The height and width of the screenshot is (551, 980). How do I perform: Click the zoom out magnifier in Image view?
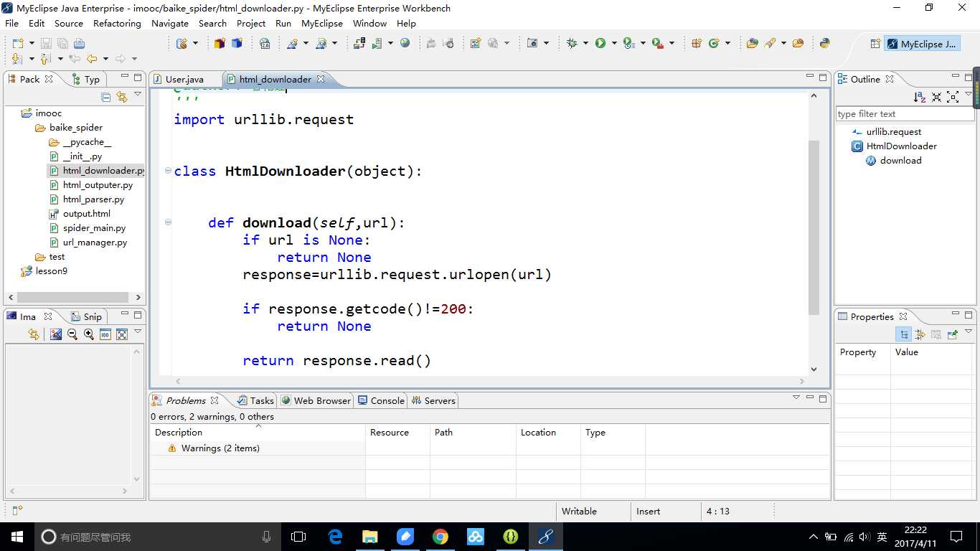click(72, 334)
